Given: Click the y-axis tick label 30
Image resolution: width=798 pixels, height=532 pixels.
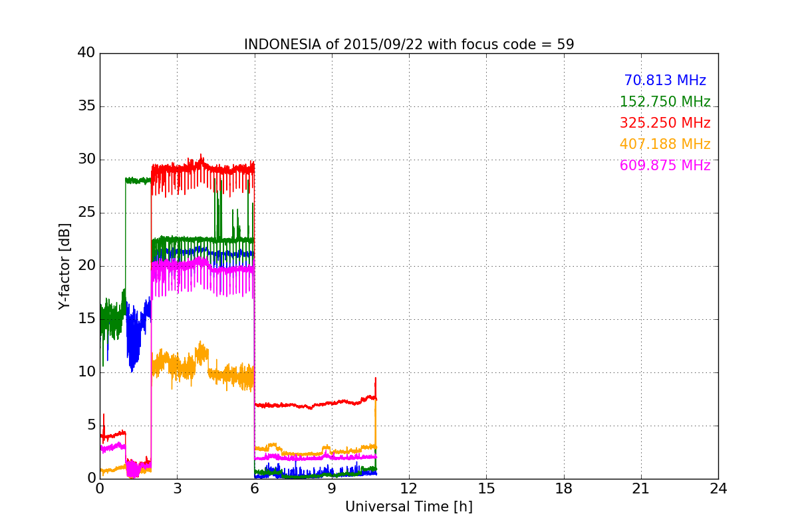Looking at the screenshot, I should click(x=86, y=160).
